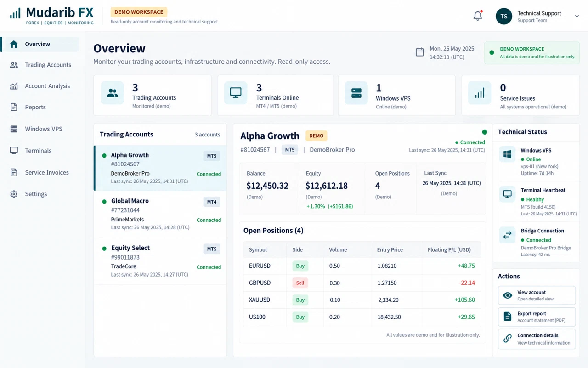588x368 pixels.
Task: Click the Service Issues bar chart icon
Action: tap(480, 93)
